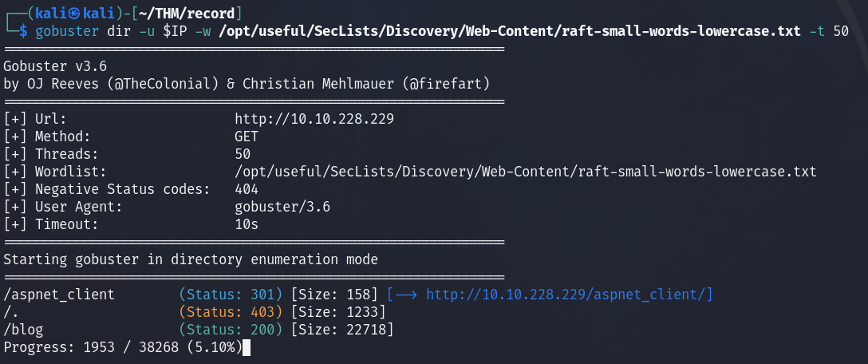Click the /aspnet_client result entry
This screenshot has height=364, width=868.
[x=59, y=295]
